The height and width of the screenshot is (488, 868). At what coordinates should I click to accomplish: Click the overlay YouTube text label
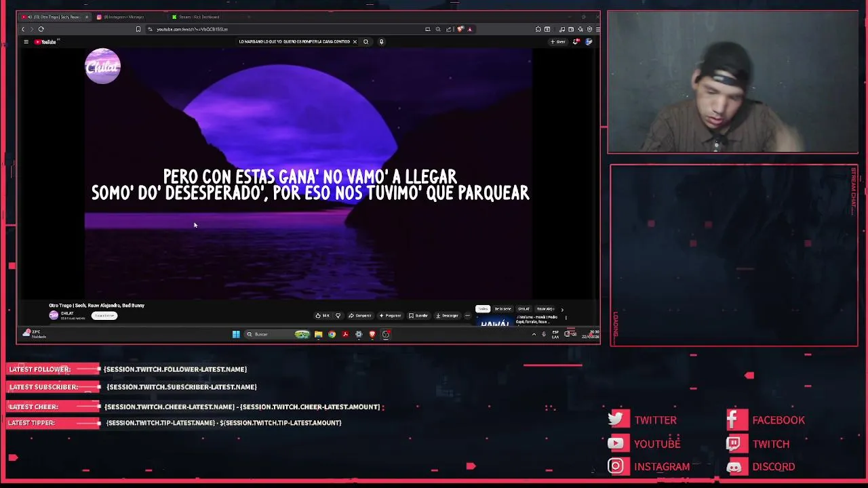(657, 444)
